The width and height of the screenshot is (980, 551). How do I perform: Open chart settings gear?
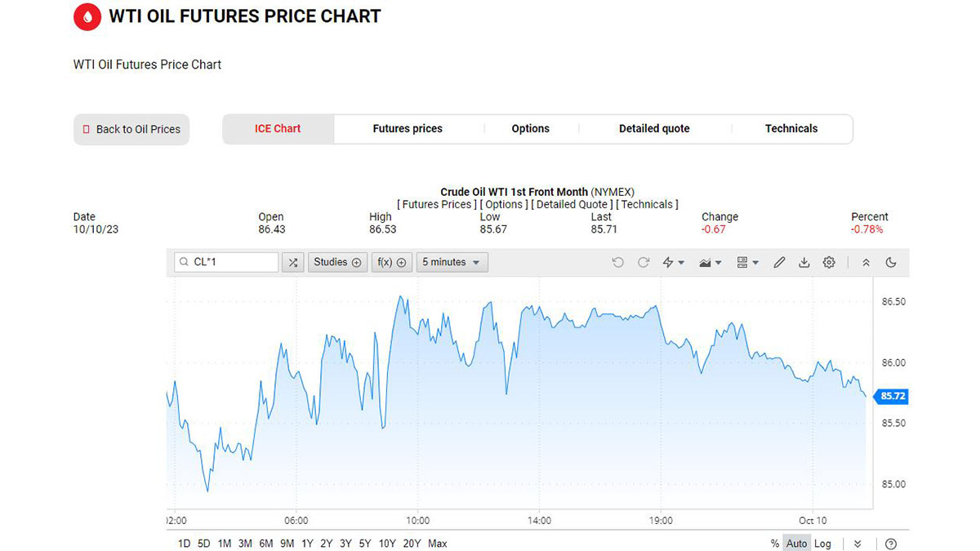(829, 262)
